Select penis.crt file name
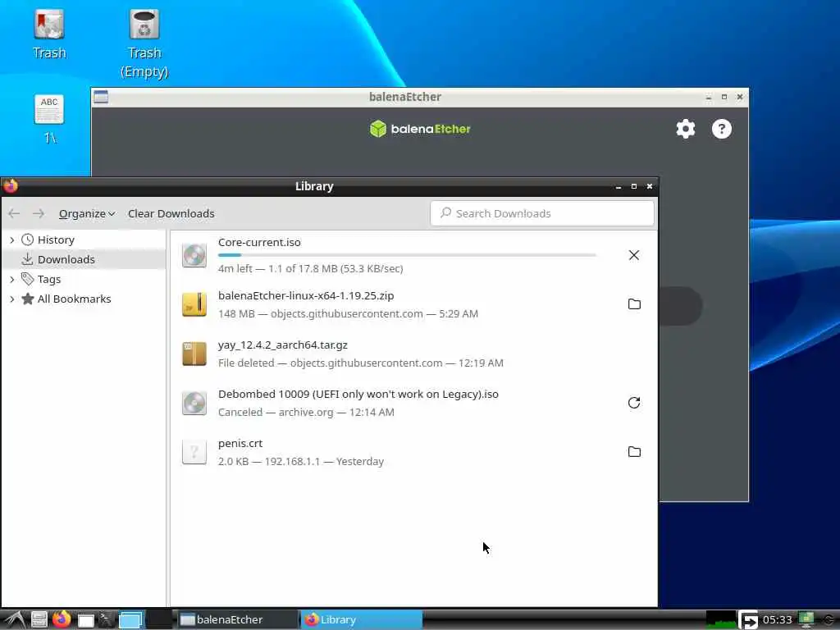This screenshot has width=840, height=630. click(x=240, y=444)
